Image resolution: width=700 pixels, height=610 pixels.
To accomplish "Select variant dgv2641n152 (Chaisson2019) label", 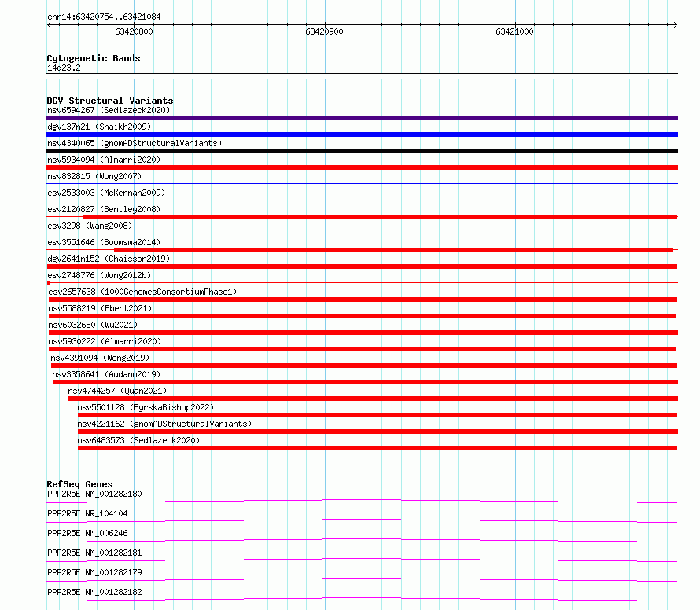I will pos(109,259).
